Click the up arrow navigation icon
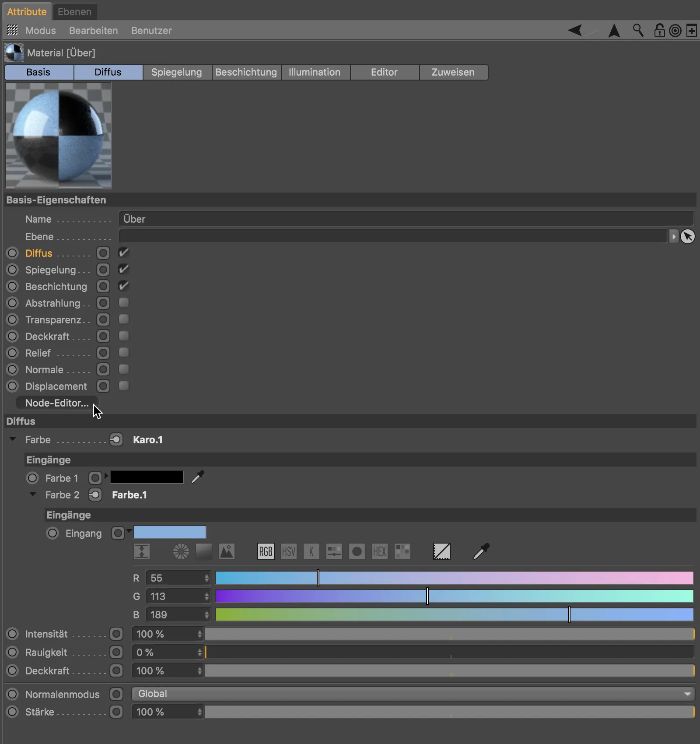 (x=614, y=30)
